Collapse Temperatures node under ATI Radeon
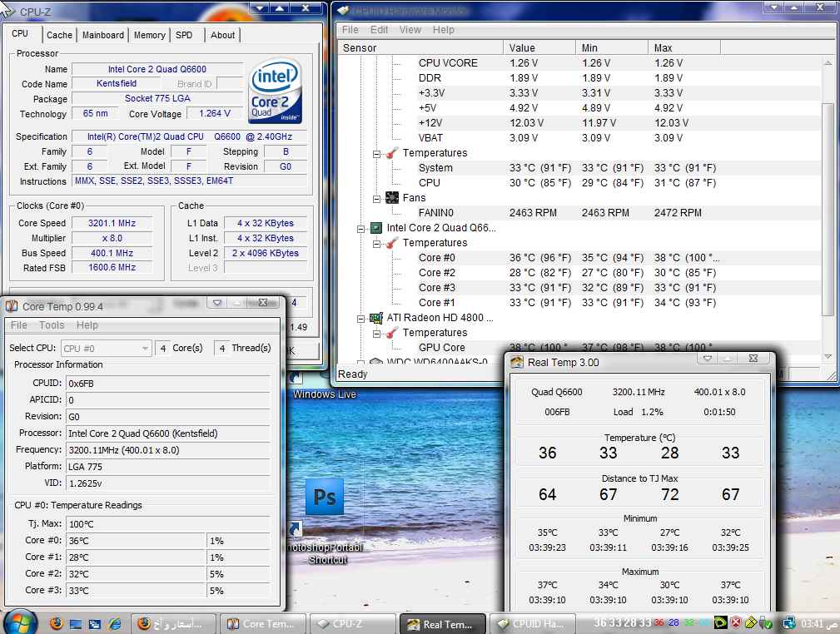The height and width of the screenshot is (634, 840). [x=376, y=334]
